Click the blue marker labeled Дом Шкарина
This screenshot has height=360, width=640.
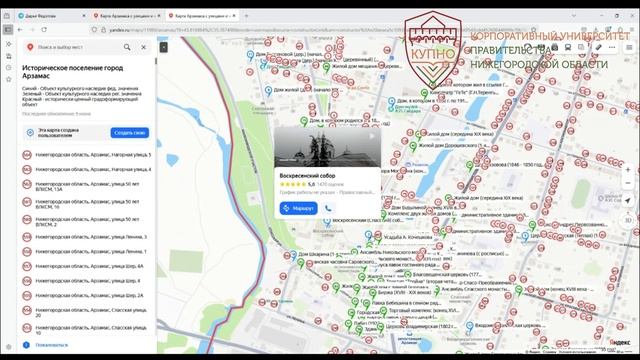293,256
